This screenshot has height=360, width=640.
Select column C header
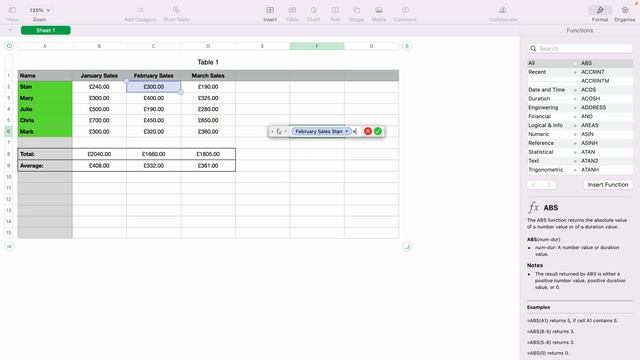(x=153, y=46)
